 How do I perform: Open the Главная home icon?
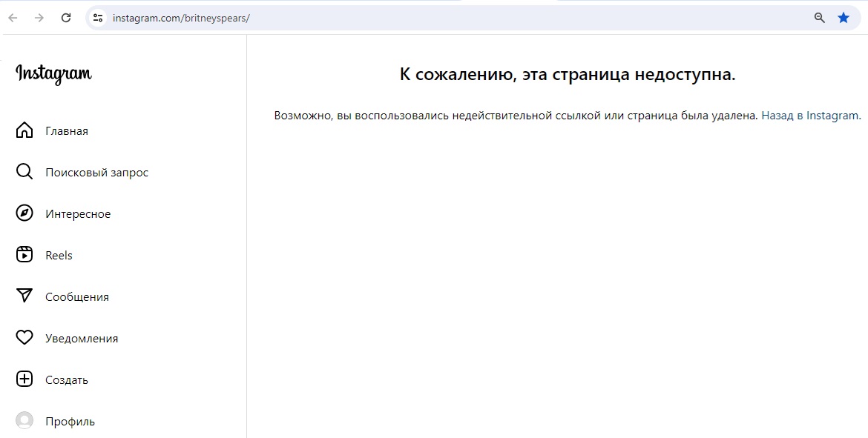(x=24, y=130)
